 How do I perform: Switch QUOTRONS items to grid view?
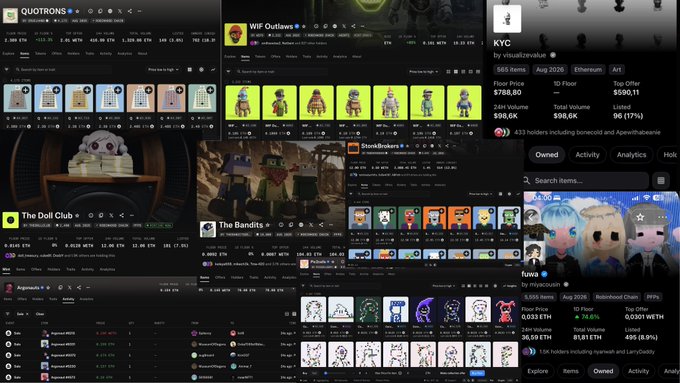(x=190, y=69)
